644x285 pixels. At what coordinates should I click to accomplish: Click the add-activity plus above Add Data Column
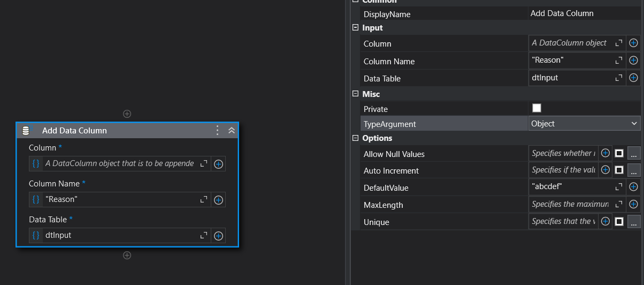(x=127, y=114)
